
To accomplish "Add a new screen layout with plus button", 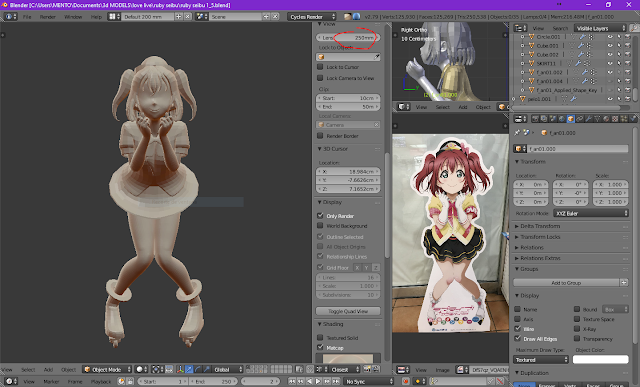I will (178, 17).
